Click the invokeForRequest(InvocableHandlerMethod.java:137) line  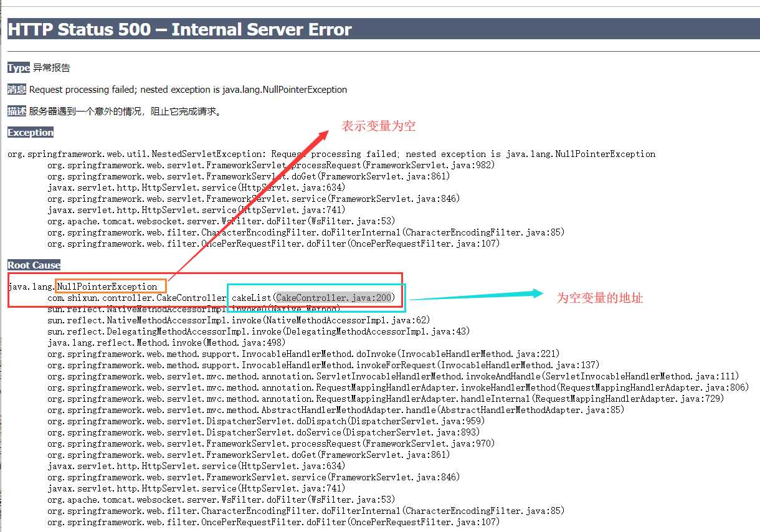[x=323, y=365]
